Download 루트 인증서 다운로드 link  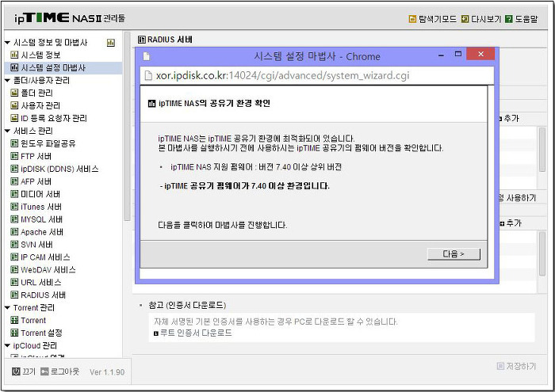point(196,333)
